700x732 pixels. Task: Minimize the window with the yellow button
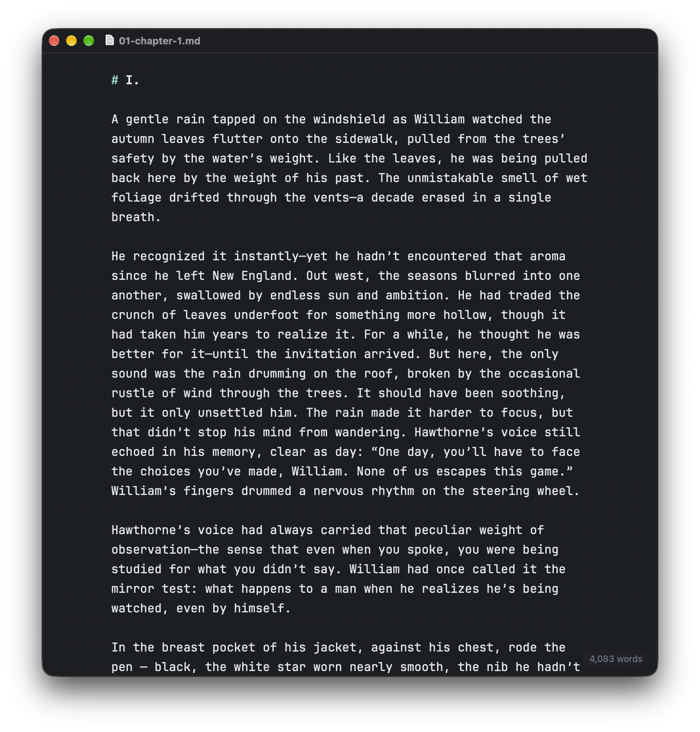coord(71,41)
